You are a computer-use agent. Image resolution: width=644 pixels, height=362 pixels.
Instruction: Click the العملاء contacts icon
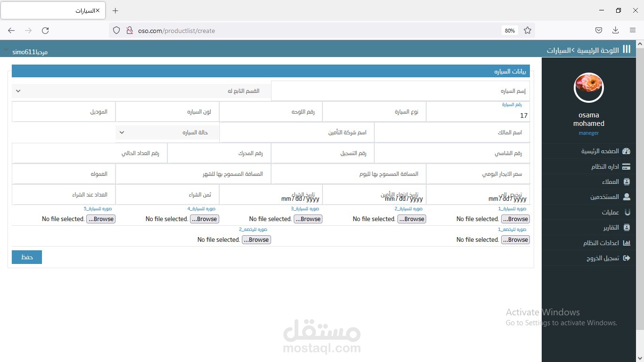[627, 182]
